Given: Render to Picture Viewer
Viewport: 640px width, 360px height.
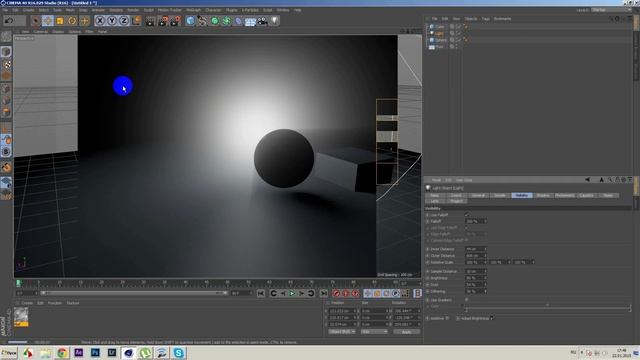Looking at the screenshot, I should 163,21.
